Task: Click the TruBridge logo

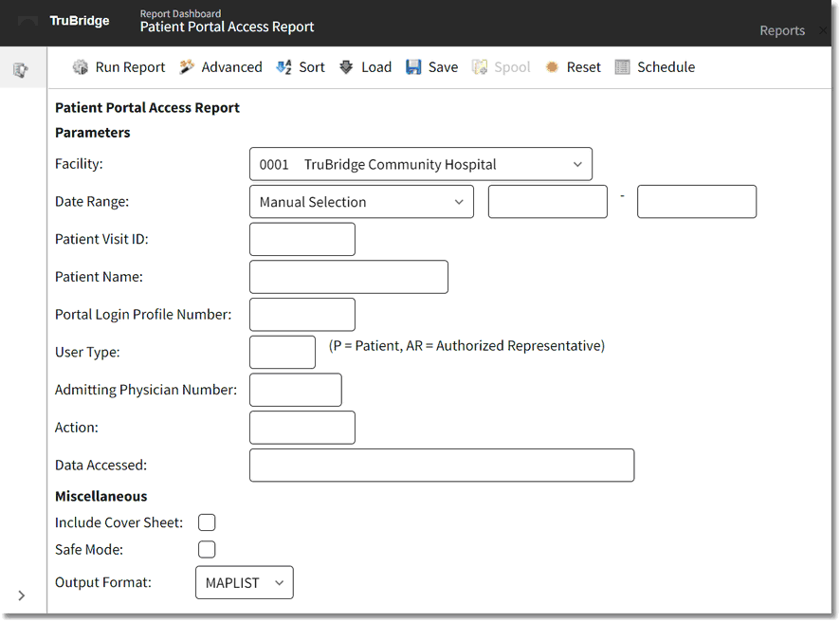Action: pyautogui.click(x=79, y=21)
